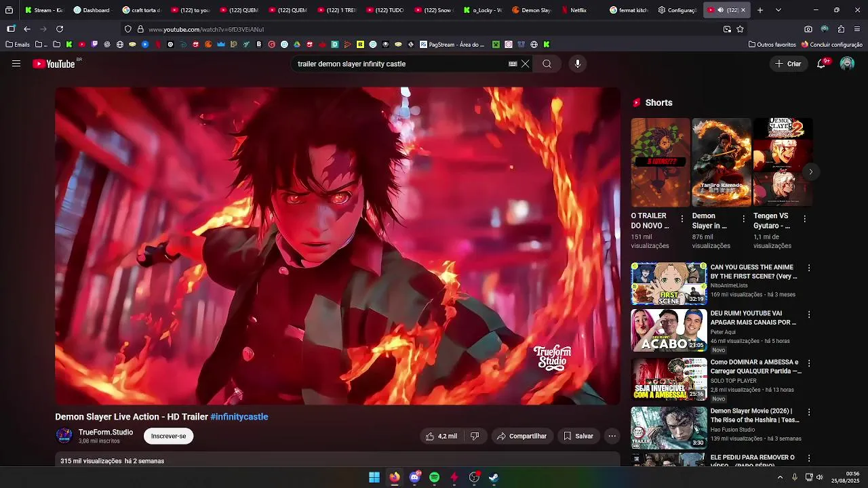Open options for DEU RUIM! YOUTUBE video
The height and width of the screenshot is (488, 868).
click(808, 314)
